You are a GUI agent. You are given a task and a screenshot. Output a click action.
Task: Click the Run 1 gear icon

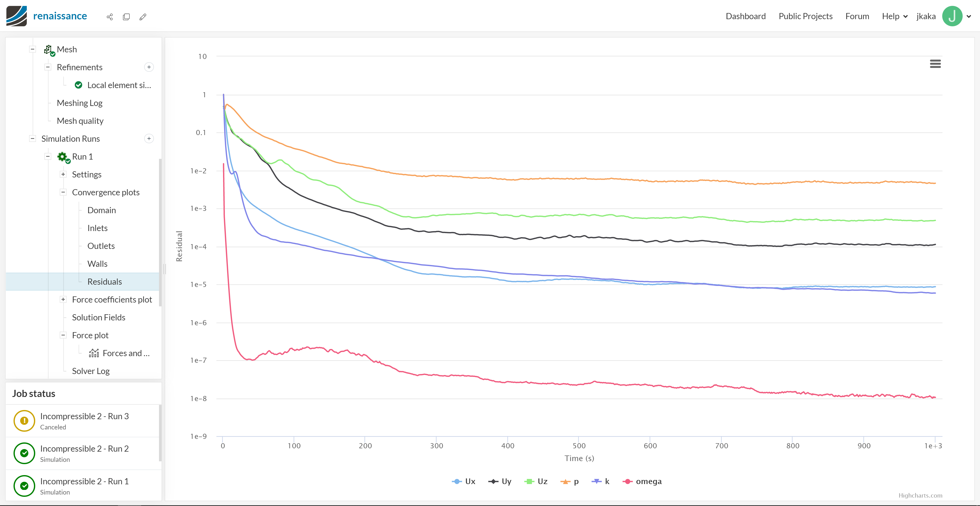(x=62, y=156)
